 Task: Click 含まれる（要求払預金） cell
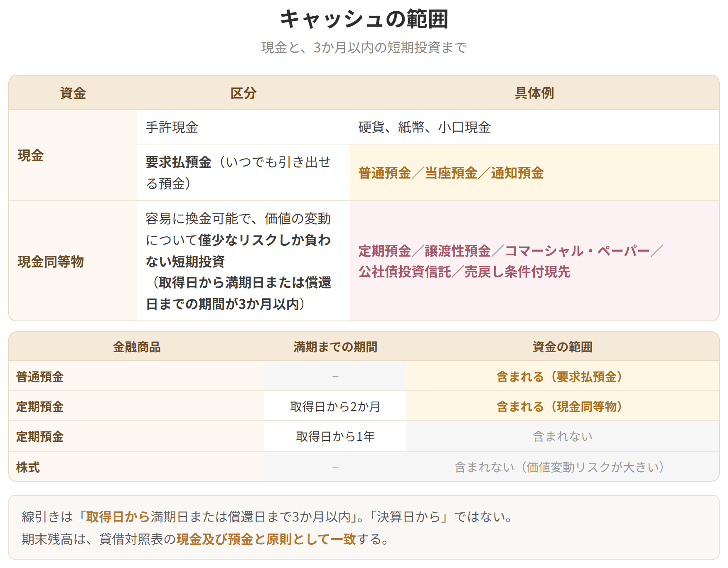(563, 377)
